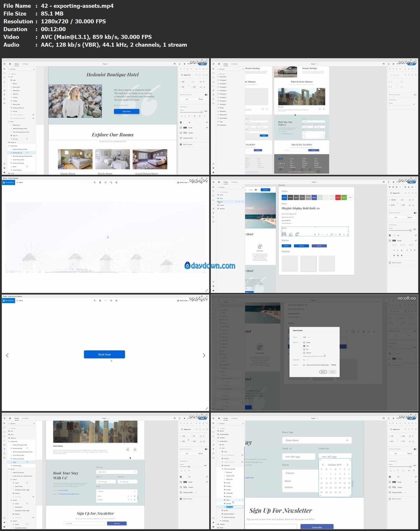This screenshot has height=531, width=420.
Task: Toggle the Border checkbox in the 00:01:20 frame
Action: (x=181, y=128)
